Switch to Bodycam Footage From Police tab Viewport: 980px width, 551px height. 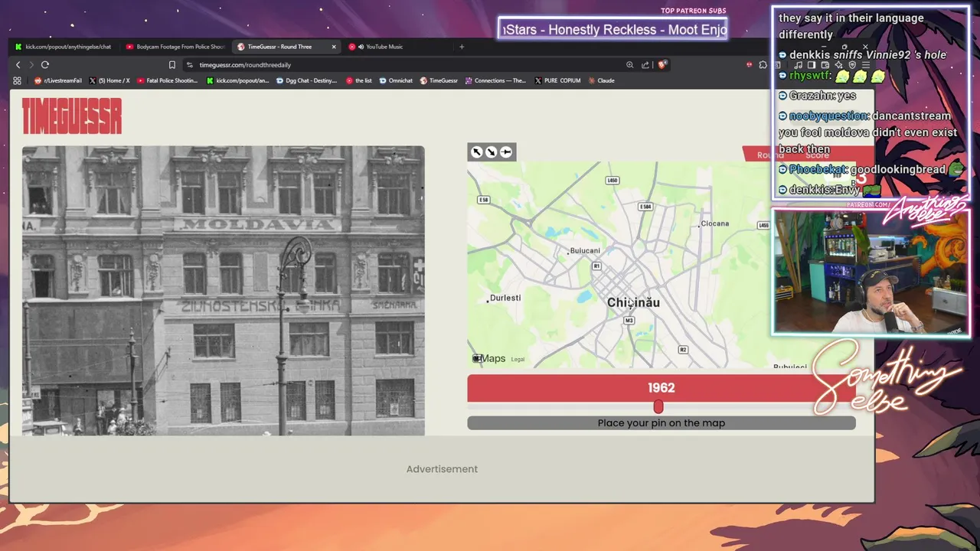175,47
